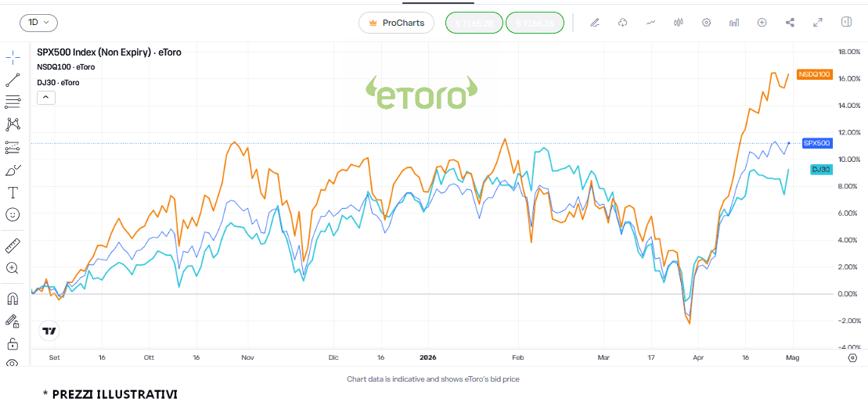Toggle magnet mode
Viewport: 868px width, 402px height.
coord(13,299)
